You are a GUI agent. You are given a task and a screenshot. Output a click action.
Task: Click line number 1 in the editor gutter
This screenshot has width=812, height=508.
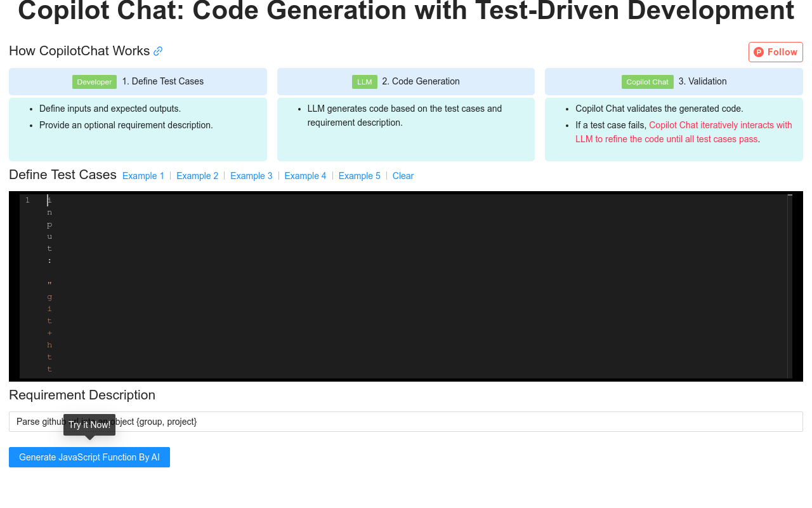(27, 200)
